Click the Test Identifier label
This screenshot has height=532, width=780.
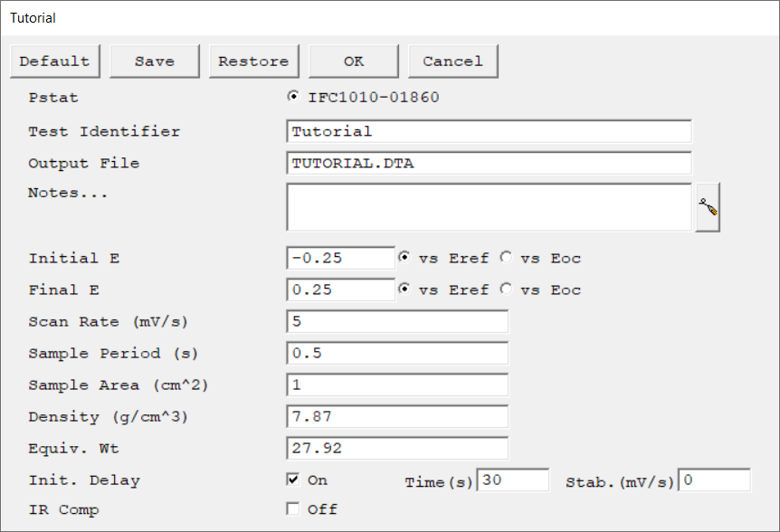[104, 132]
